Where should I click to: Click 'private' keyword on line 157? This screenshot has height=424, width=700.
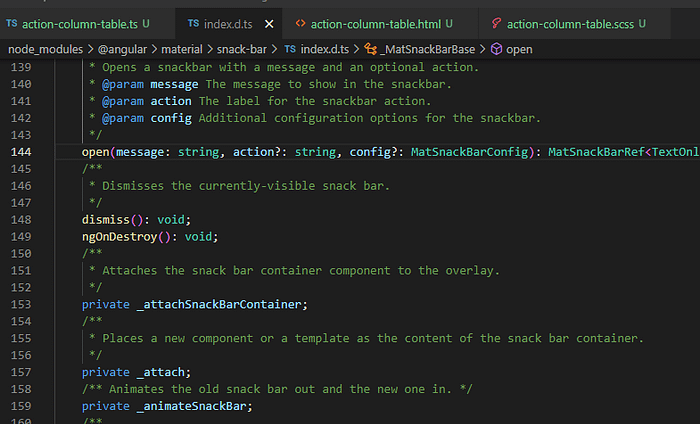(x=106, y=372)
